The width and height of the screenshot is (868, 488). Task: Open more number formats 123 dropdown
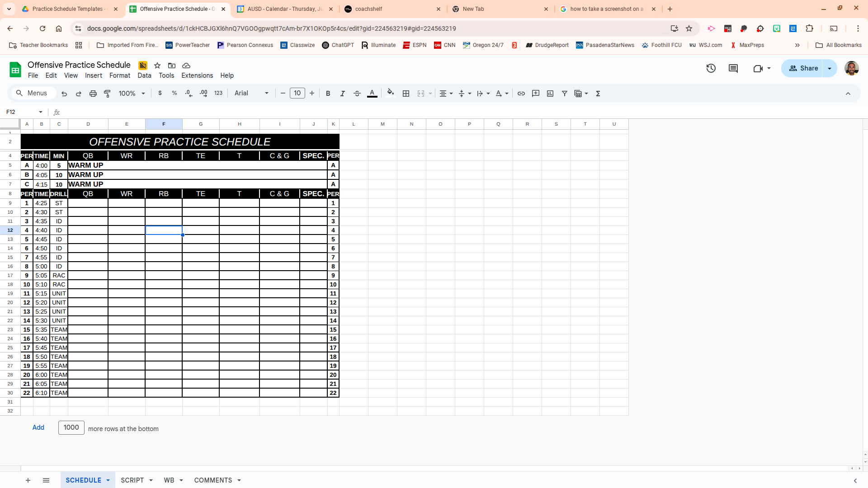pyautogui.click(x=218, y=93)
